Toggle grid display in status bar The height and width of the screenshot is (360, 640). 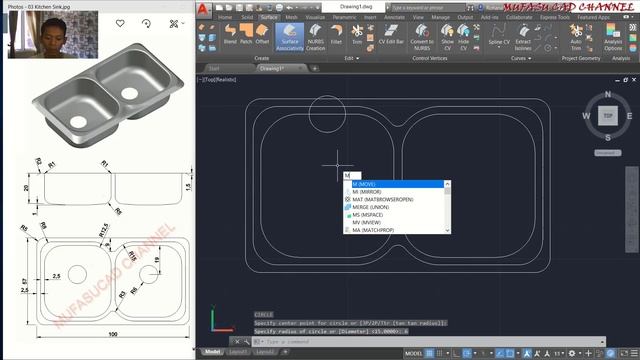pyautogui.click(x=429, y=353)
